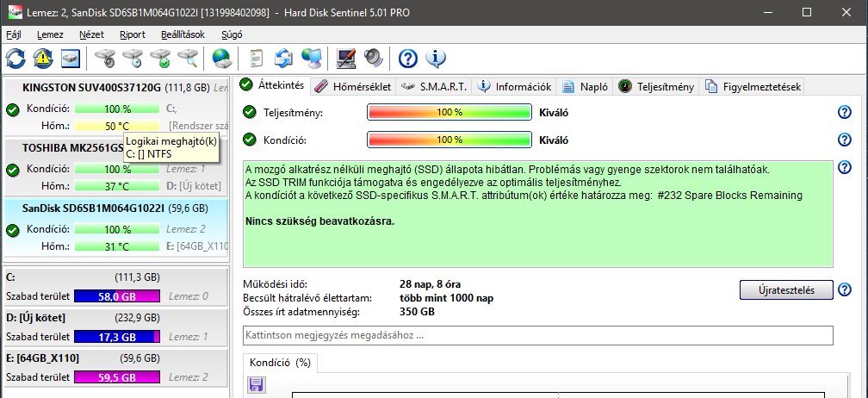Switch to the S.M.A.R.T. tab
Viewport: 868px width, 398px height.
point(435,87)
